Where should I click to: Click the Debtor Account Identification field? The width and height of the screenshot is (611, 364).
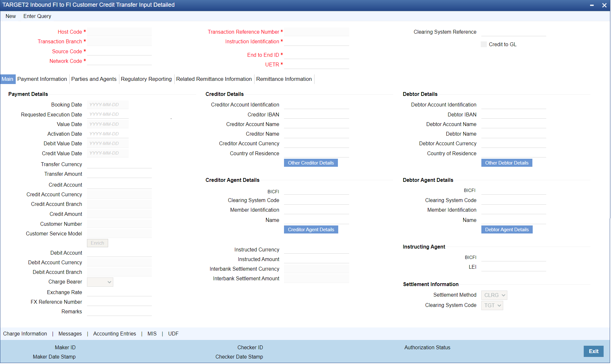click(514, 105)
